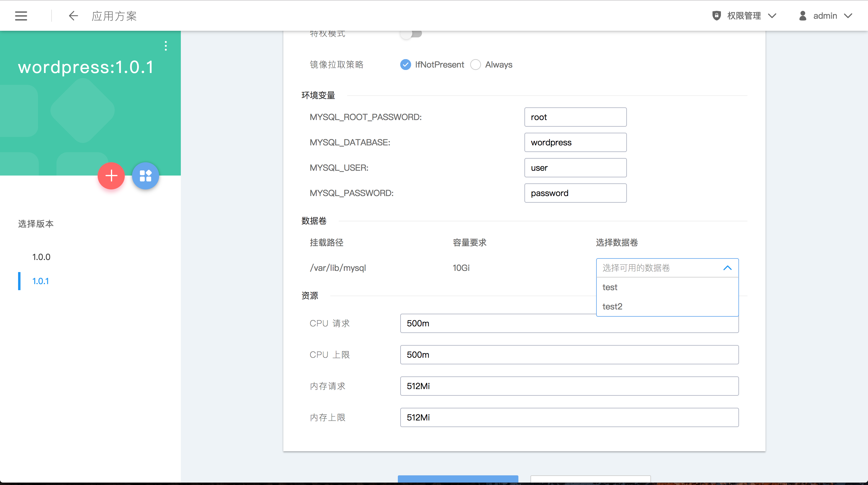868x485 pixels.
Task: Click the MYSQL_ROOT_PASSWORD input field
Action: [x=575, y=117]
